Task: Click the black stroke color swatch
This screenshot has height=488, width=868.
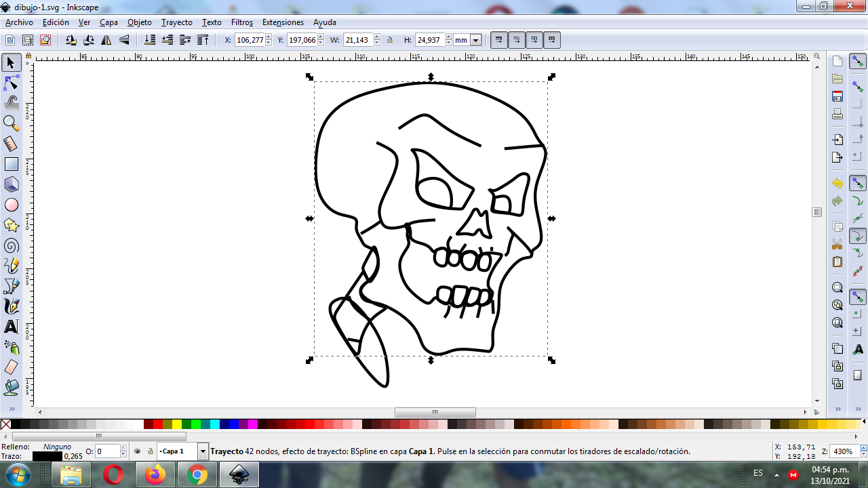Action: pyautogui.click(x=47, y=456)
